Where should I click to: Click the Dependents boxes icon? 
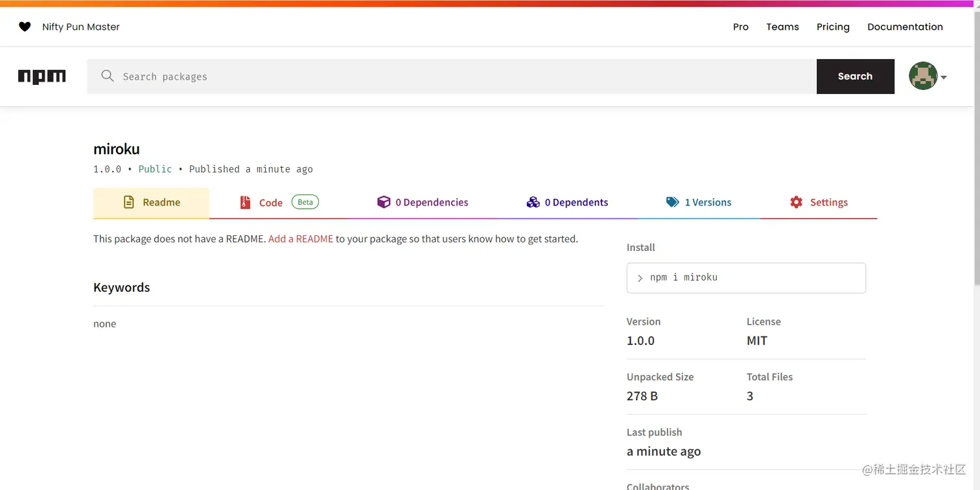[x=533, y=202]
